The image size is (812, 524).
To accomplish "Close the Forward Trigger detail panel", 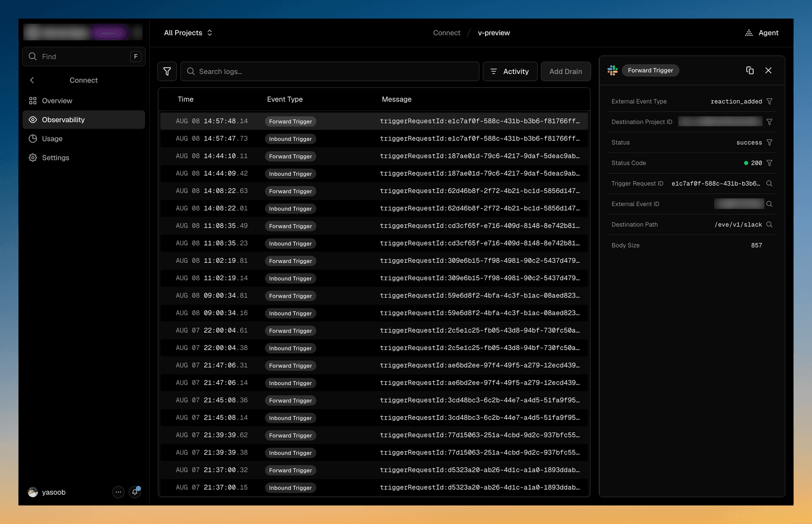I will (768, 70).
